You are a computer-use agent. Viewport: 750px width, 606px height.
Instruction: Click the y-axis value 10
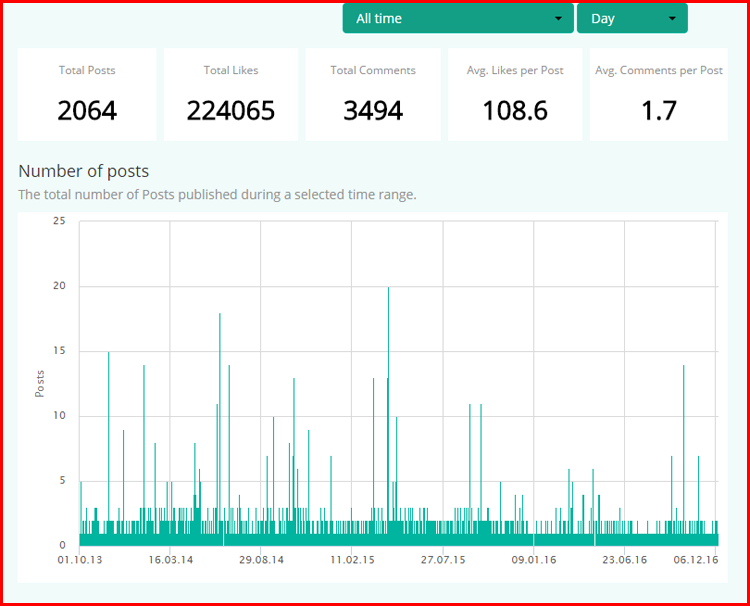point(59,416)
